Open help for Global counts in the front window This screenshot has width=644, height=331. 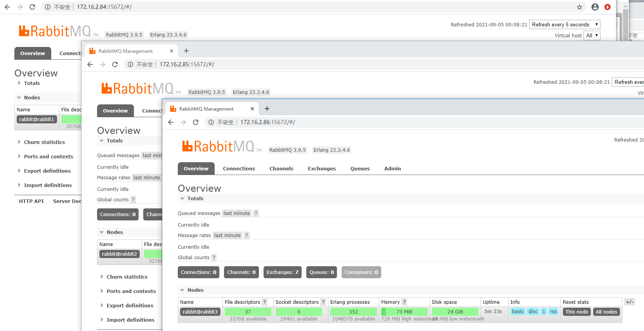coord(214,258)
